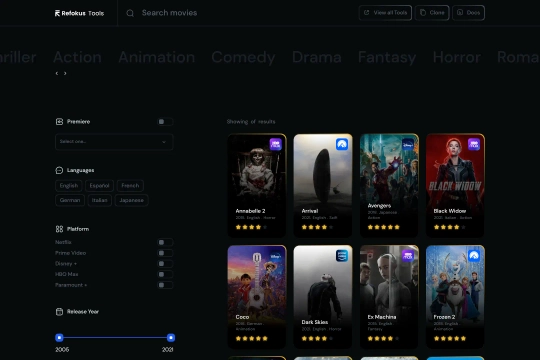
Task: Filter by Español language
Action: point(99,186)
